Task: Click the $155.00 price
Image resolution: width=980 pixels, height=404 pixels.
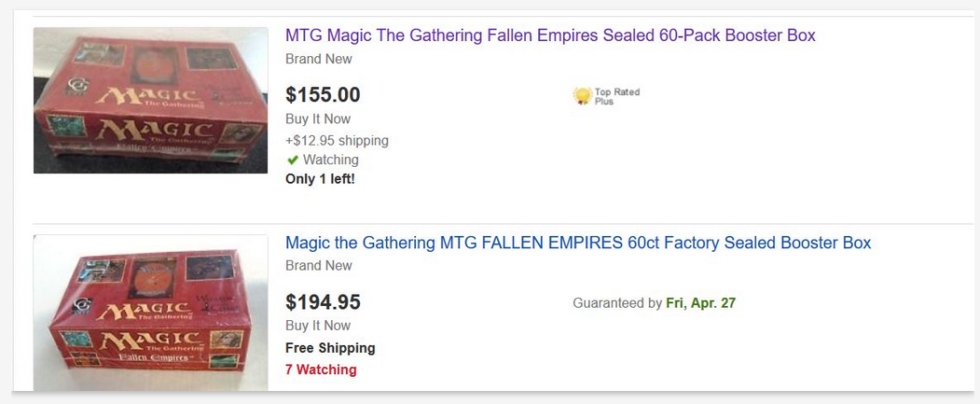Action: pyautogui.click(x=323, y=95)
